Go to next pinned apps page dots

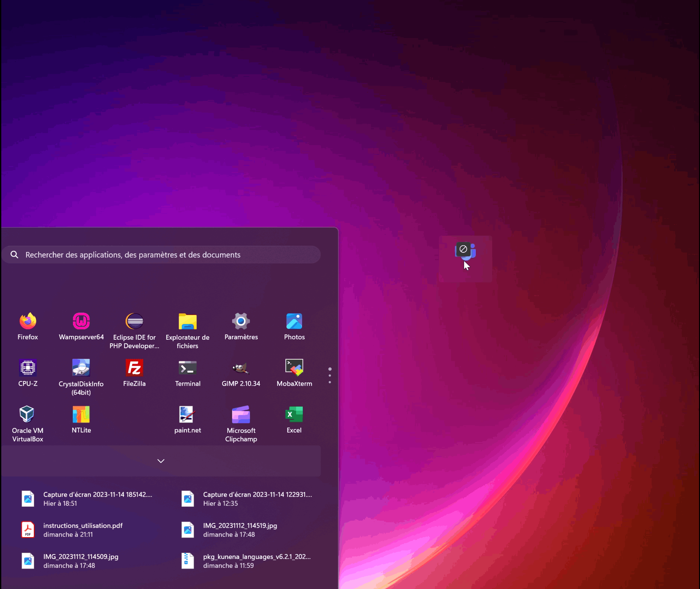click(330, 376)
